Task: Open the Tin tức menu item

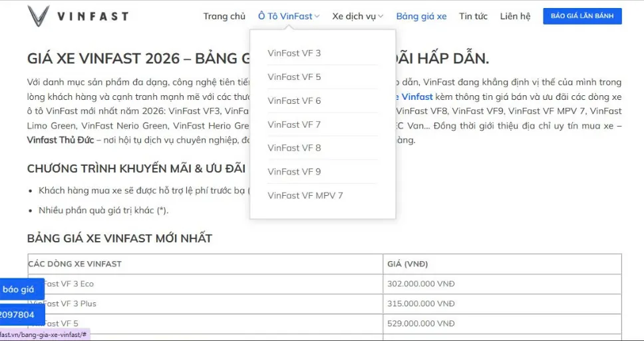Action: point(473,17)
